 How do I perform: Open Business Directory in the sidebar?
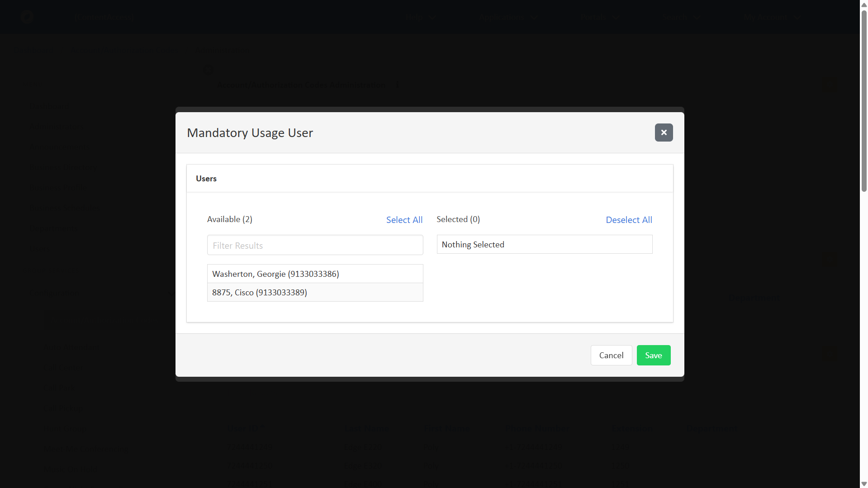coord(63,167)
